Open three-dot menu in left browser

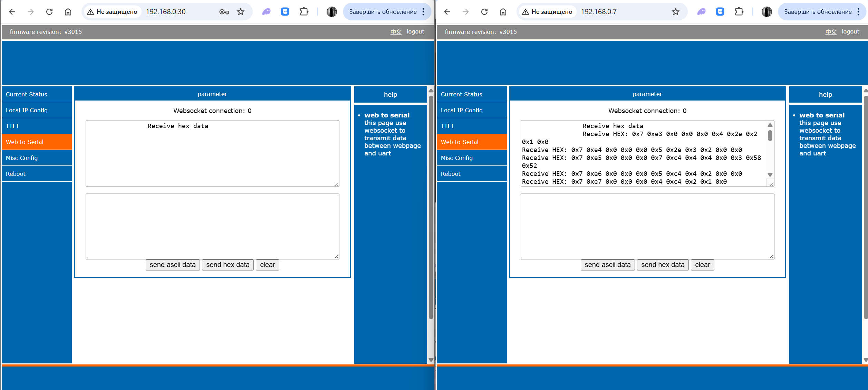tap(423, 12)
